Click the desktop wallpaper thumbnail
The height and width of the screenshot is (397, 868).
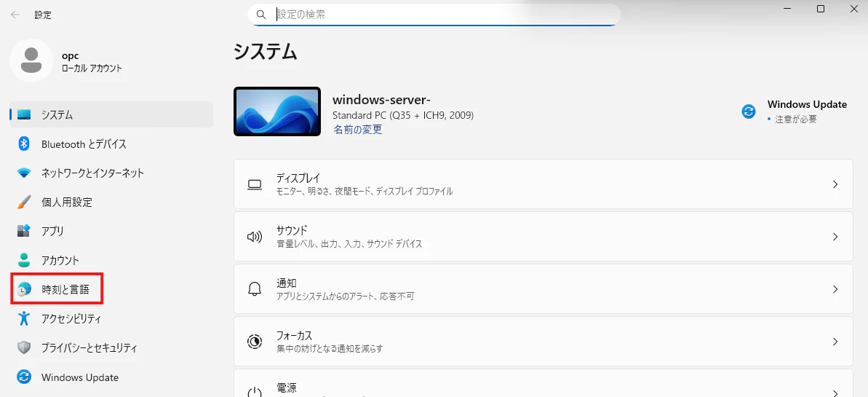pyautogui.click(x=277, y=111)
